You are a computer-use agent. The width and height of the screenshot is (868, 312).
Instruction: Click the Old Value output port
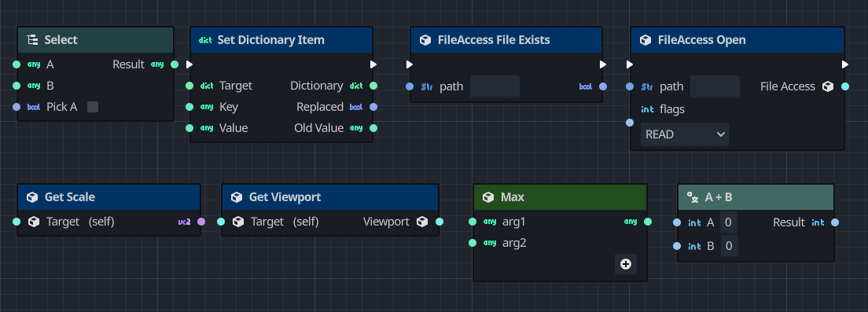pos(373,128)
